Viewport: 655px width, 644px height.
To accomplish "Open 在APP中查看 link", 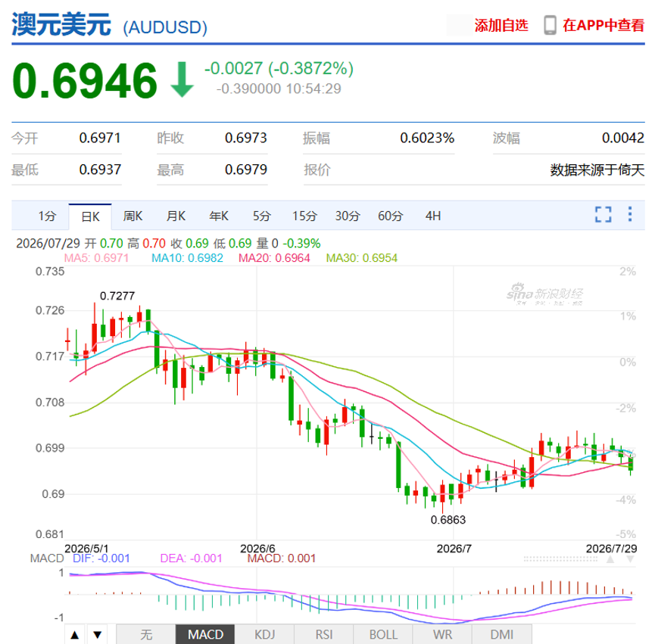I will click(x=604, y=26).
